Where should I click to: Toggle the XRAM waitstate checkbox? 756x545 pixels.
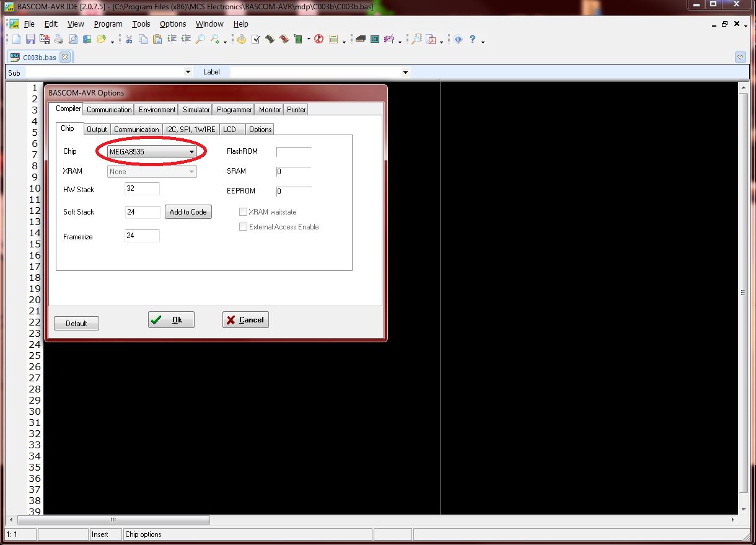(243, 212)
